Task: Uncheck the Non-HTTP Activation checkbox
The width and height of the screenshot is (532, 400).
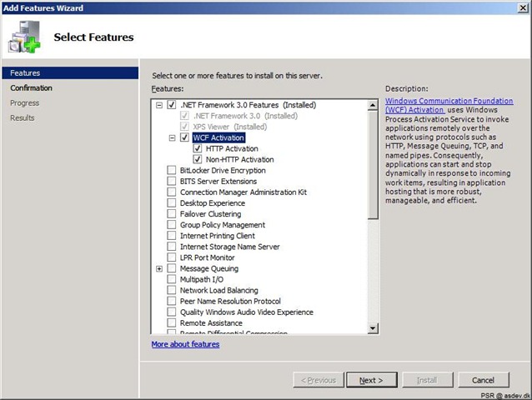Action: point(197,159)
